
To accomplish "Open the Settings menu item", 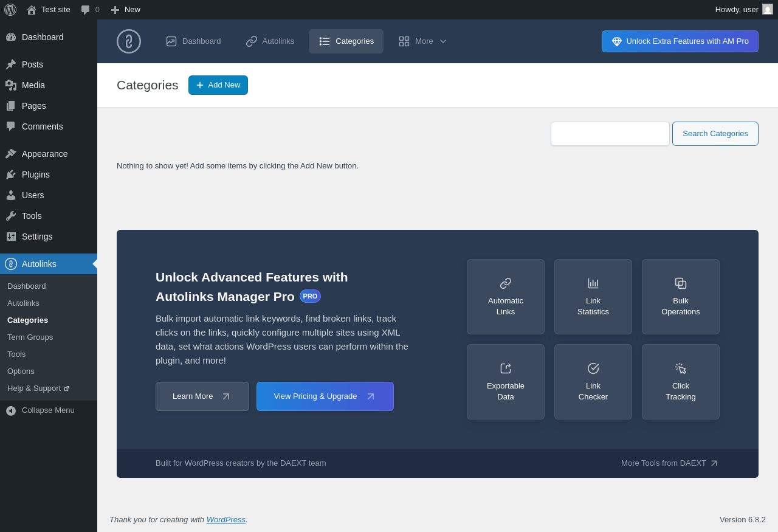I will coord(49,237).
